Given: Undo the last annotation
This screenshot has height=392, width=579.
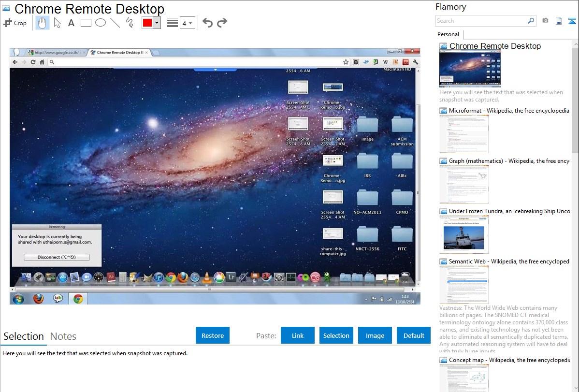Looking at the screenshot, I should click(x=207, y=23).
